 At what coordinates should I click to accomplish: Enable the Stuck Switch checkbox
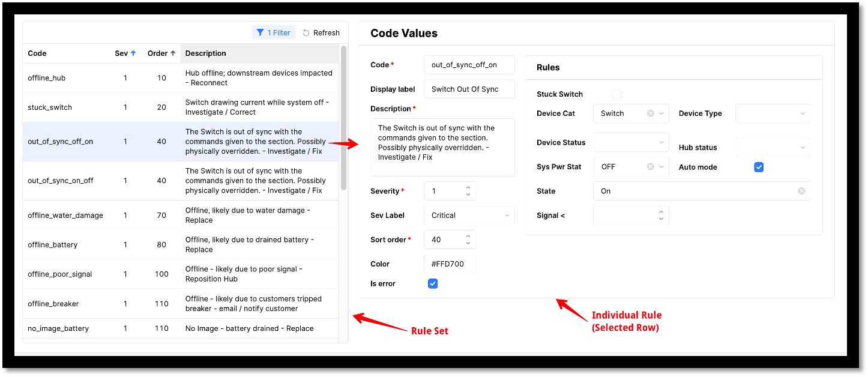pos(617,94)
